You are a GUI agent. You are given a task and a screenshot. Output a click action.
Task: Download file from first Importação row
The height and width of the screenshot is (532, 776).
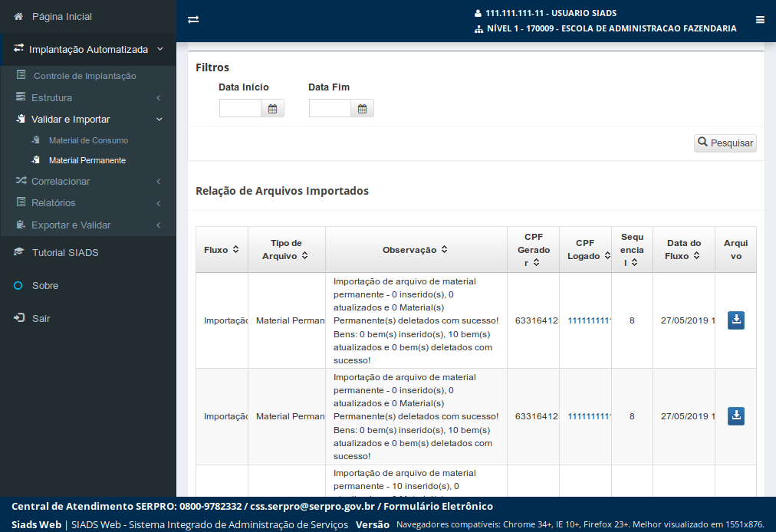[x=736, y=320]
